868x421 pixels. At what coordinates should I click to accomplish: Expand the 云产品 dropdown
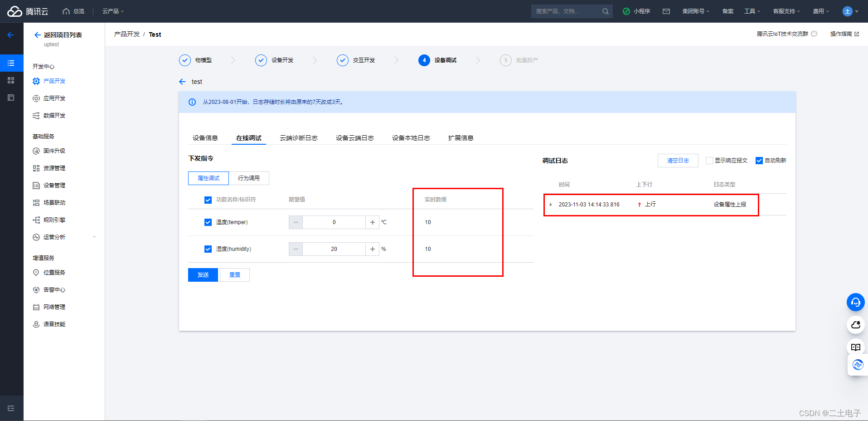(113, 11)
